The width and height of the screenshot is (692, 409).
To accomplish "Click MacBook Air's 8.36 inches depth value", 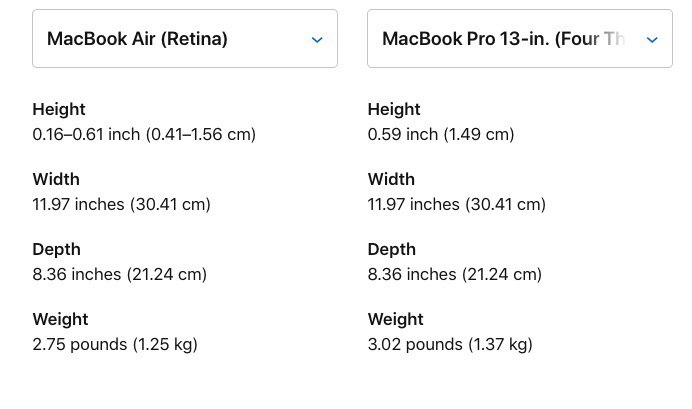I will [120, 274].
